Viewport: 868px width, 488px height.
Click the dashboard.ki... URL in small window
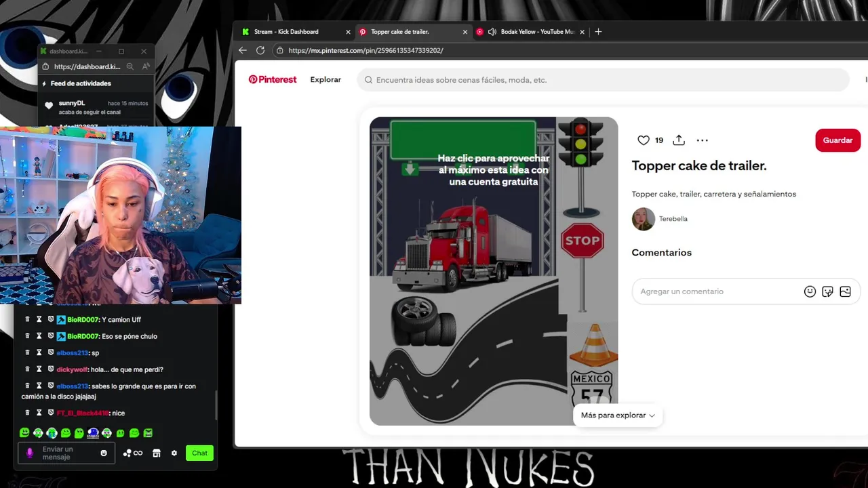pos(87,66)
